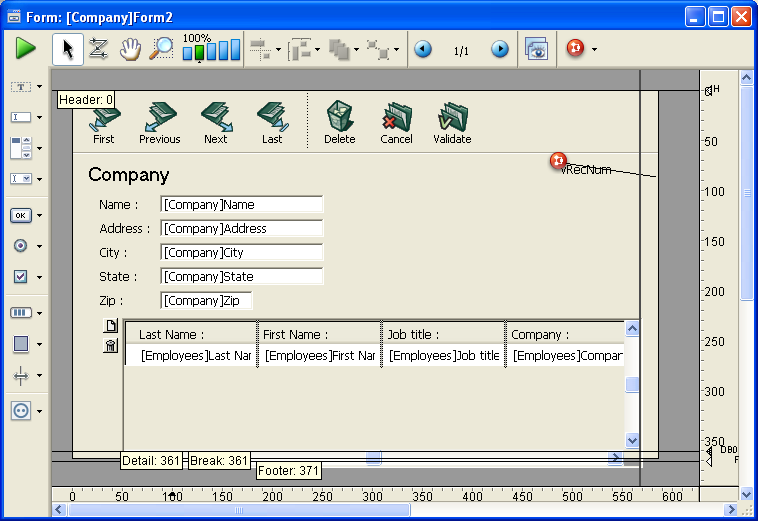Expand the OK button tool dropdown arrow

tap(40, 215)
